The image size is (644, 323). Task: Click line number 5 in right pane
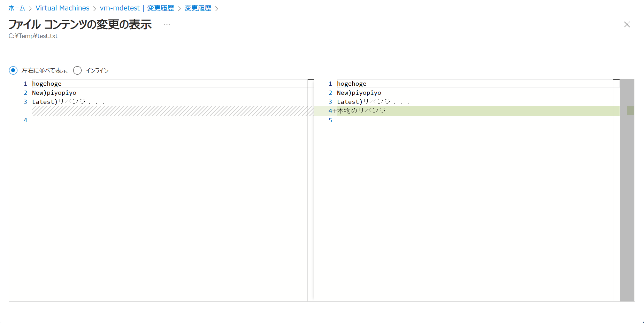point(330,120)
